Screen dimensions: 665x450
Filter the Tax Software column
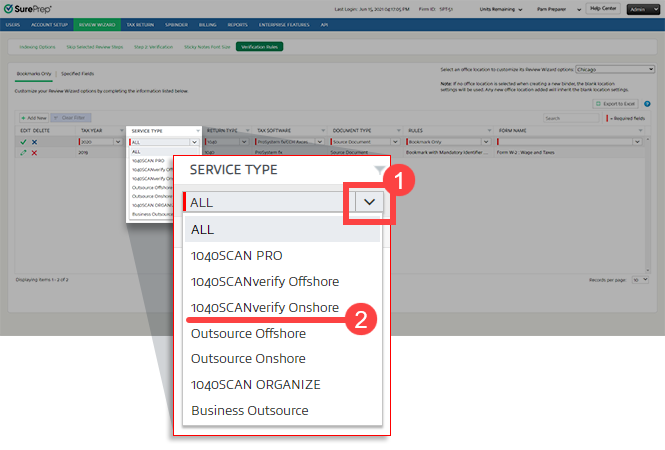[323, 131]
